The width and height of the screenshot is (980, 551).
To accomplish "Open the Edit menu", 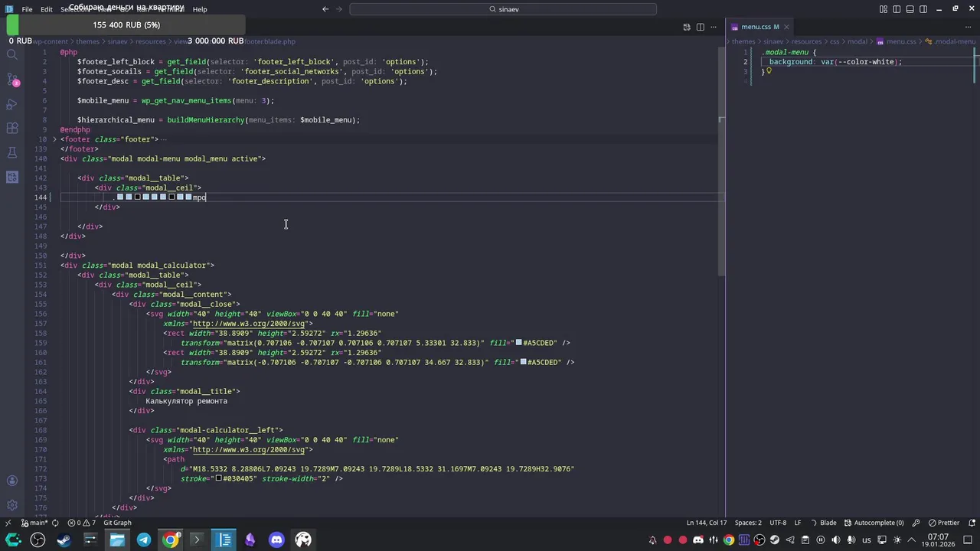I will [x=47, y=9].
